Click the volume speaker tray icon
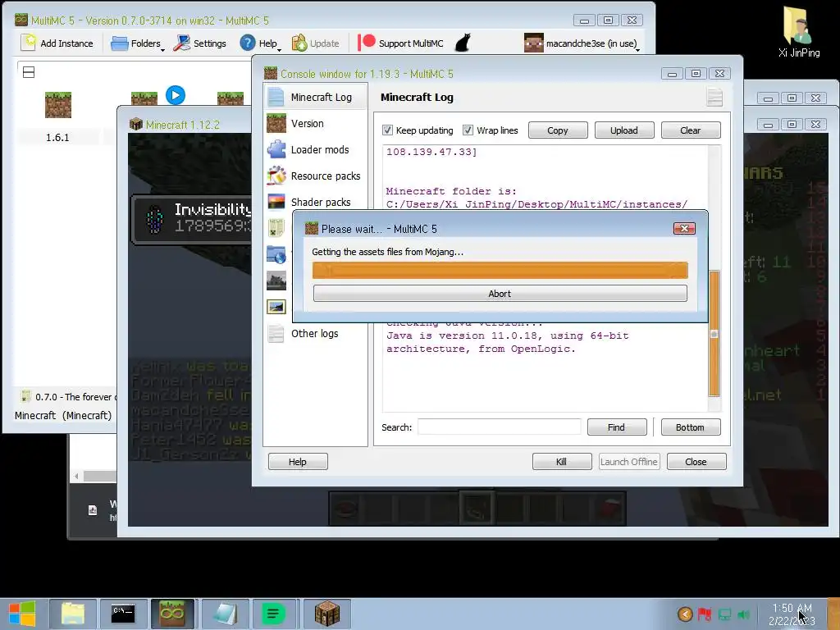 pyautogui.click(x=743, y=614)
